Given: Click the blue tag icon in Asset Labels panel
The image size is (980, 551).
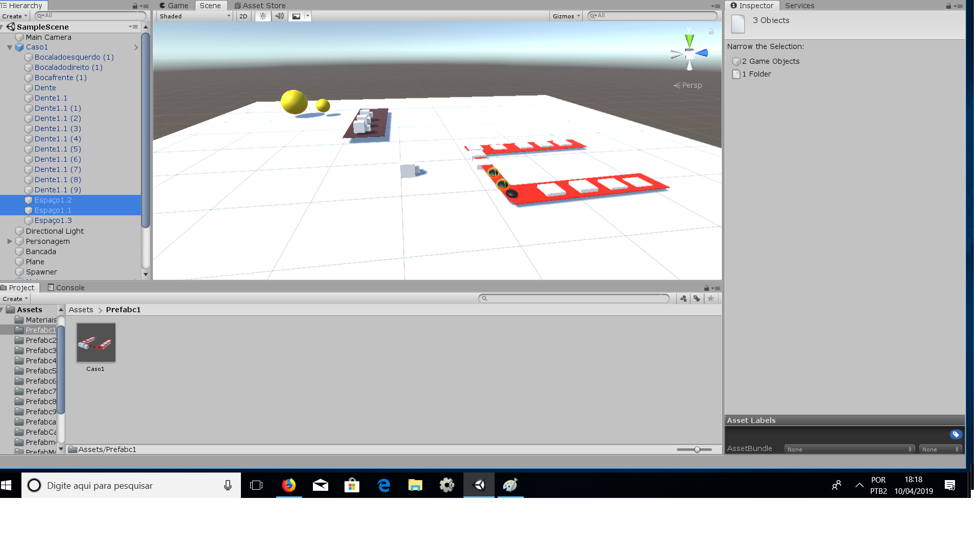Looking at the screenshot, I should tap(956, 434).
